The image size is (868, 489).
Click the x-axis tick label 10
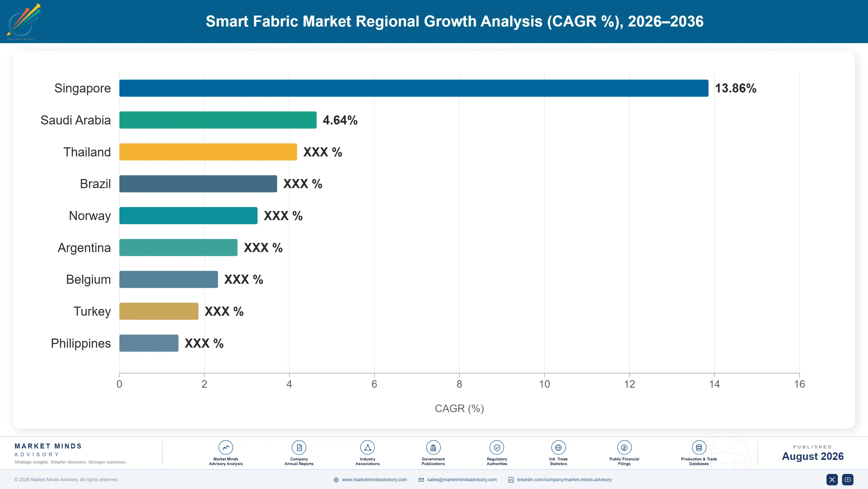click(544, 384)
